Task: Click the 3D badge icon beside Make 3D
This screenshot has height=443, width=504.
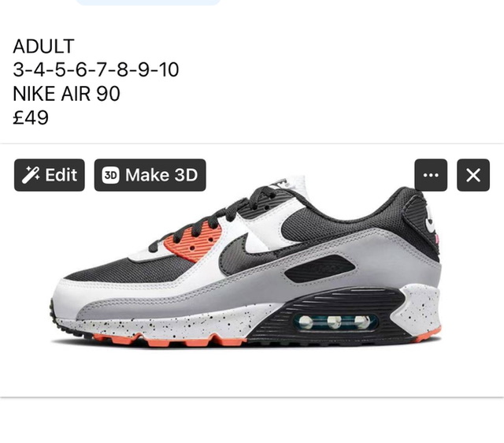Action: click(x=110, y=175)
